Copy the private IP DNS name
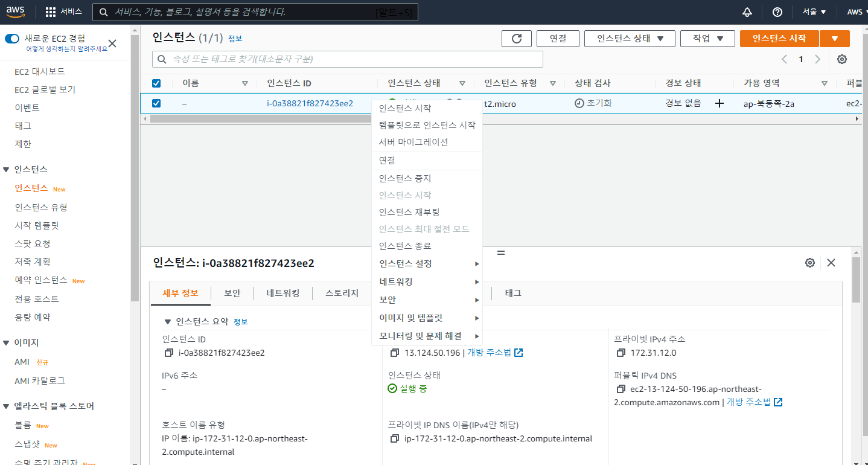Image resolution: width=868 pixels, height=465 pixels. click(x=394, y=438)
